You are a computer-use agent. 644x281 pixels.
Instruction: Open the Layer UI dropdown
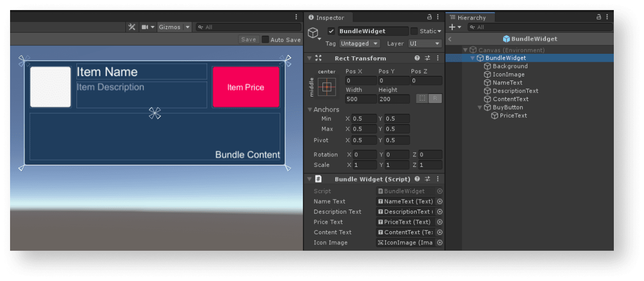425,44
